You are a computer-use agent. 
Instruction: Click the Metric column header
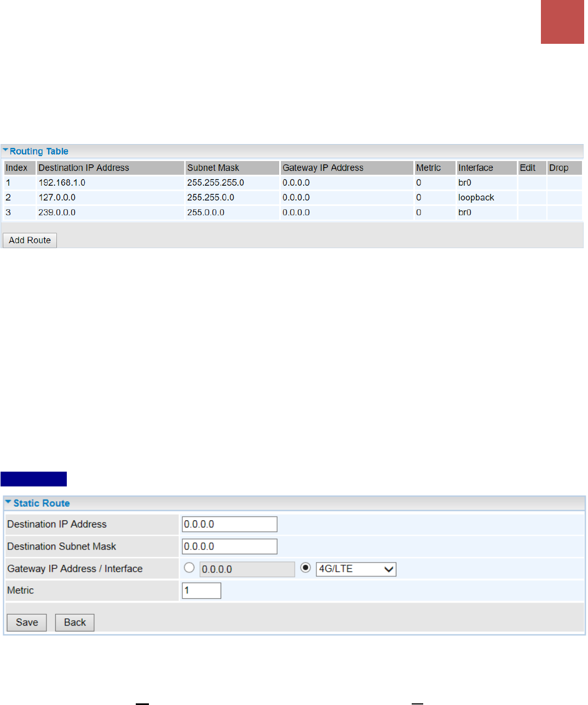pos(435,168)
